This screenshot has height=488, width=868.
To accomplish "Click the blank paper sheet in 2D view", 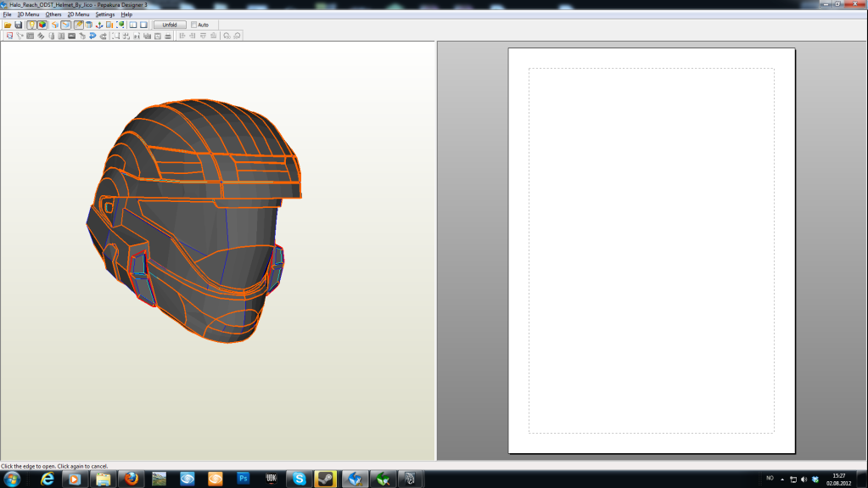I will click(652, 250).
